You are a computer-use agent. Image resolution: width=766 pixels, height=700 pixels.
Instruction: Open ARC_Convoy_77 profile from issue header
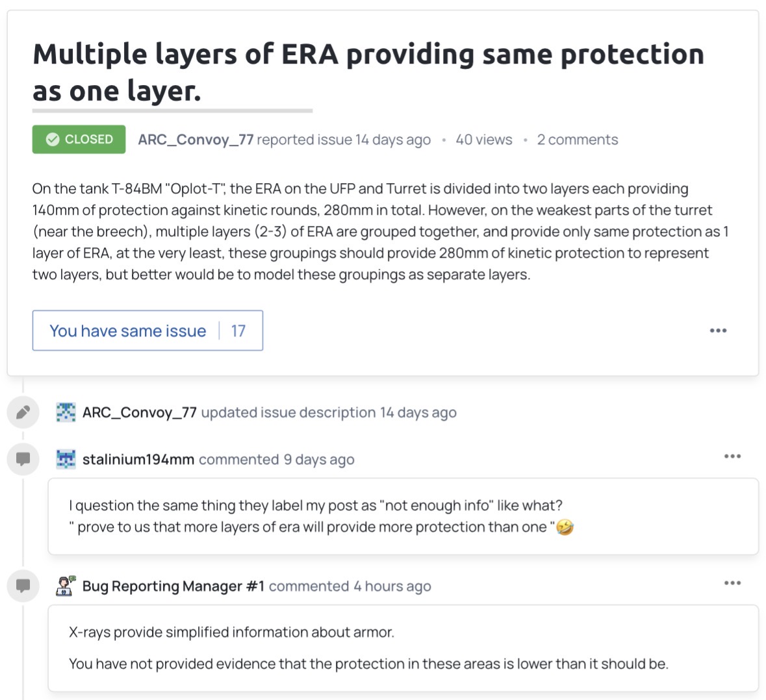point(196,140)
